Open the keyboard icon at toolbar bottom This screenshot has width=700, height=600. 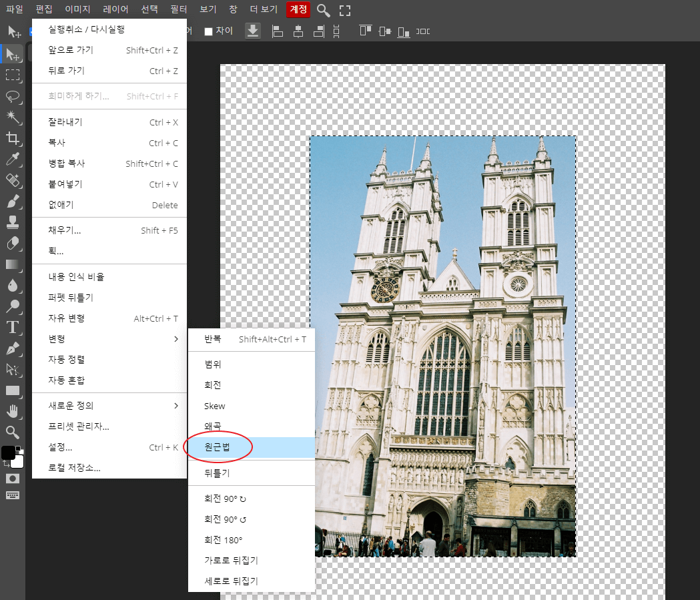pyautogui.click(x=13, y=495)
